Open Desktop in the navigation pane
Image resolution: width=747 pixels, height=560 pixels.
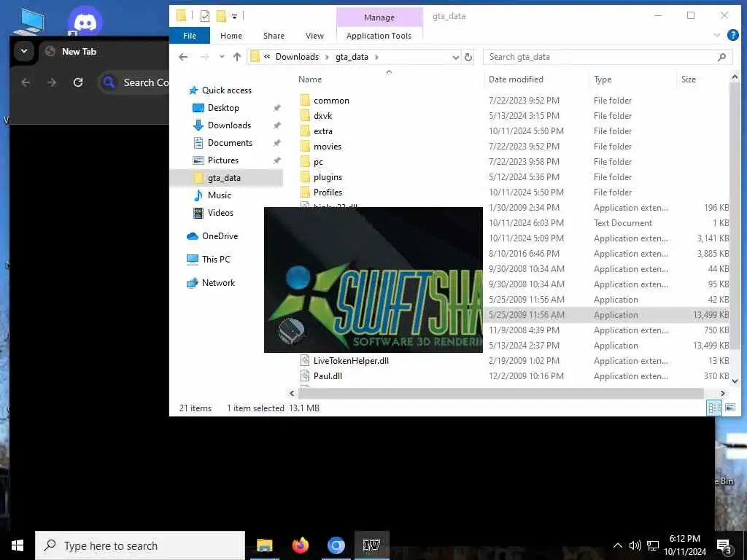tap(223, 108)
